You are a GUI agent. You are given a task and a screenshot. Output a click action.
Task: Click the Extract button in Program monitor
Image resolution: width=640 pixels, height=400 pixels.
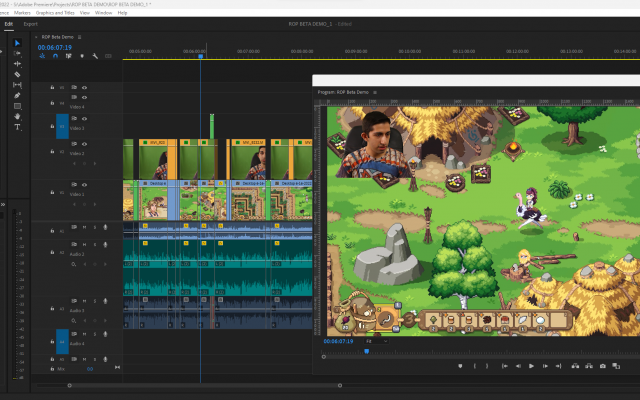pyautogui.click(x=589, y=366)
